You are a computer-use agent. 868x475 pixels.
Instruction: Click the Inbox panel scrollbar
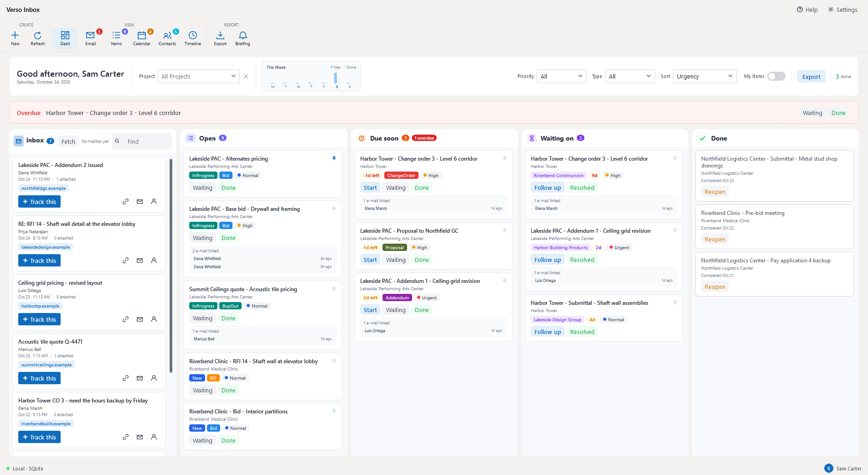171,266
